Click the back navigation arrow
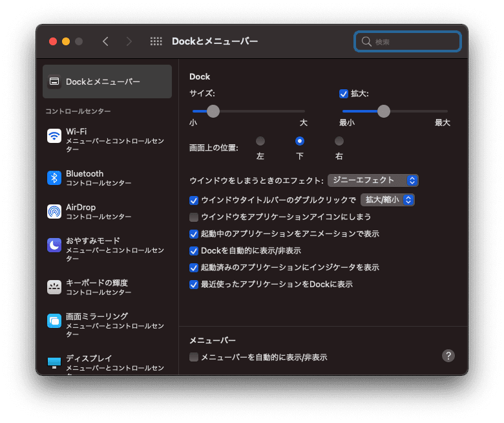 coord(105,41)
